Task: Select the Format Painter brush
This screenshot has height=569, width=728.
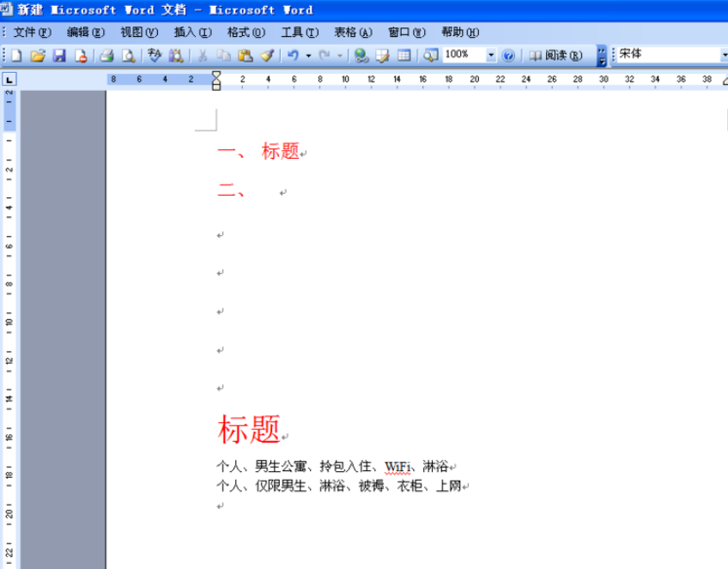Action: (x=267, y=56)
